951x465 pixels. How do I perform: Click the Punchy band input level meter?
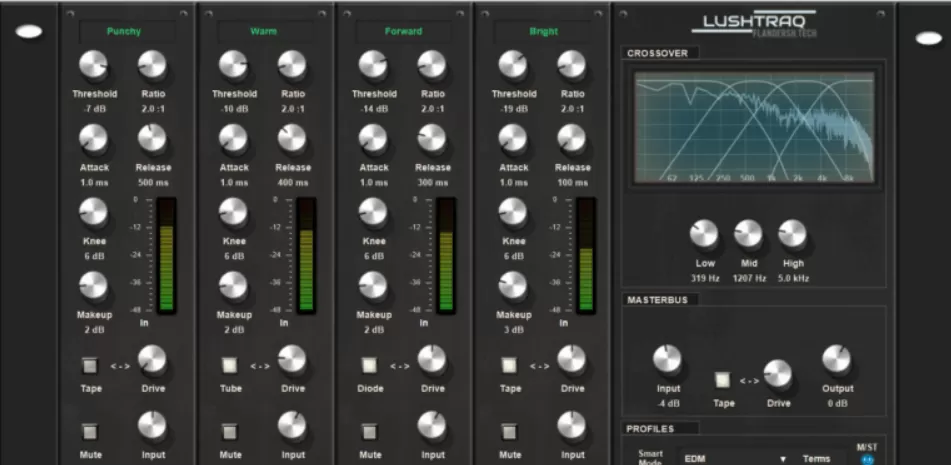point(166,255)
